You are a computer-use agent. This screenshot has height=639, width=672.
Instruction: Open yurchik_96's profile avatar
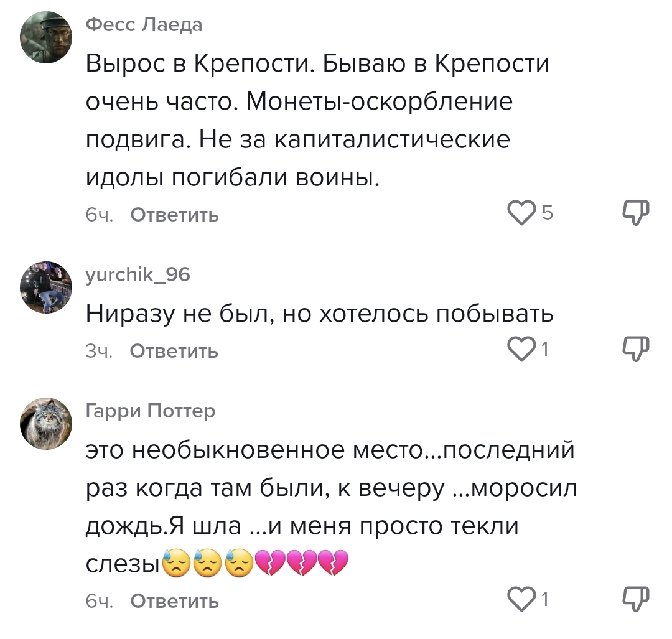[47, 287]
